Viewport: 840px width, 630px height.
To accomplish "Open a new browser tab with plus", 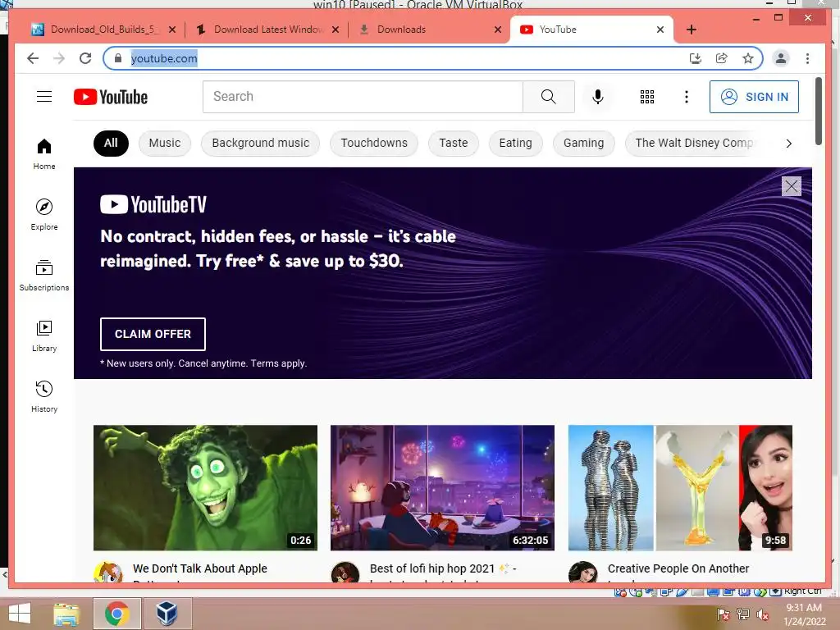I will pos(692,30).
